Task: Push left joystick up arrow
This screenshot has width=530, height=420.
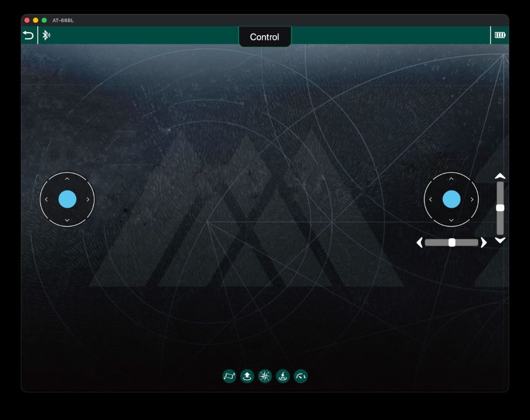Action: click(67, 179)
